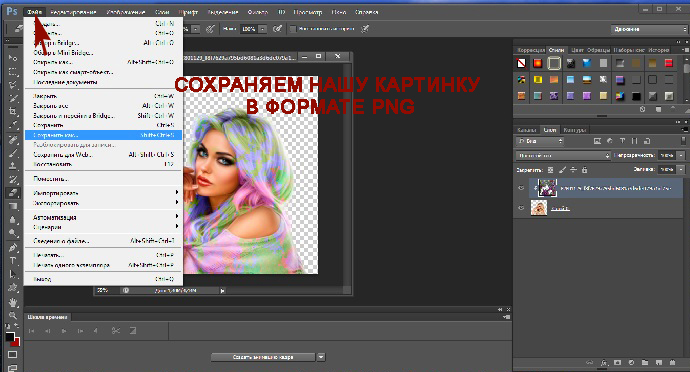This screenshot has width=690, height=372.
Task: Open the workspace switcher dropdown at top right
Action: click(649, 29)
